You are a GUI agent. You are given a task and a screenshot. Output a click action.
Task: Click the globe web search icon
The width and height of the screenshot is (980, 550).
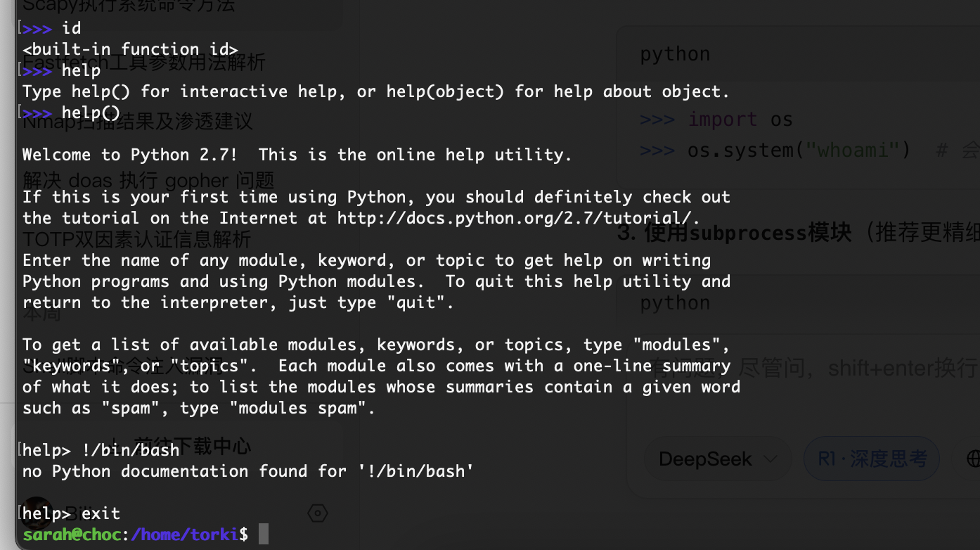pyautogui.click(x=973, y=459)
